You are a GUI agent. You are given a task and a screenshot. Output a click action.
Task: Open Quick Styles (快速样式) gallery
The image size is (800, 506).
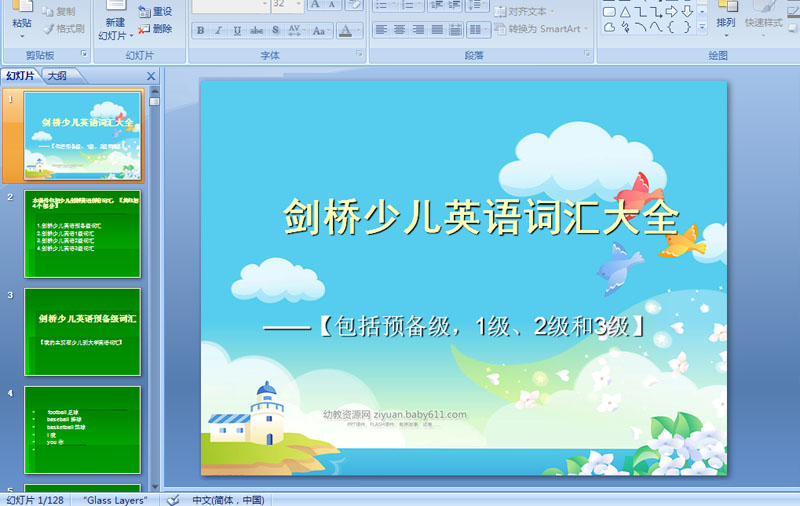click(763, 20)
